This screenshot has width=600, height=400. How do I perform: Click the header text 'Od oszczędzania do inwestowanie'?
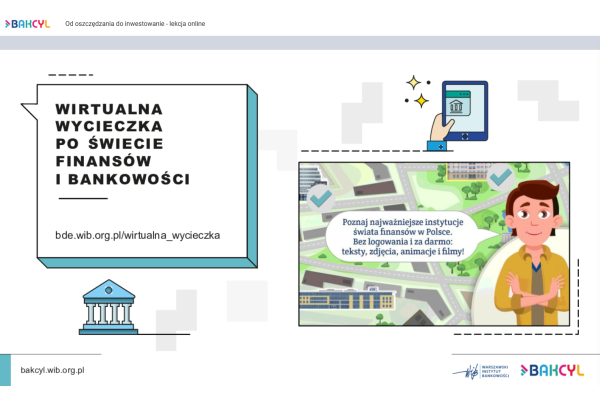[x=135, y=22]
